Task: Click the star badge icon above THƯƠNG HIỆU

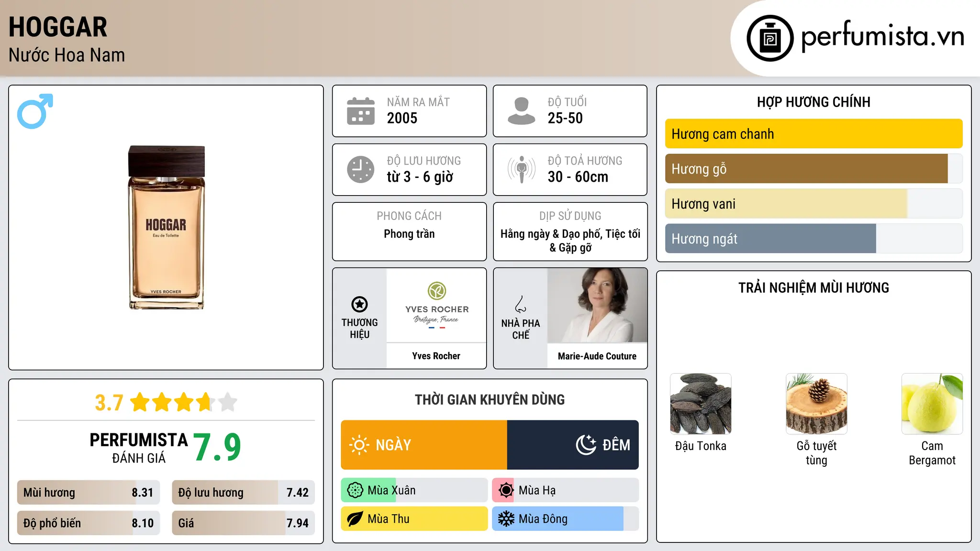Action: [359, 304]
